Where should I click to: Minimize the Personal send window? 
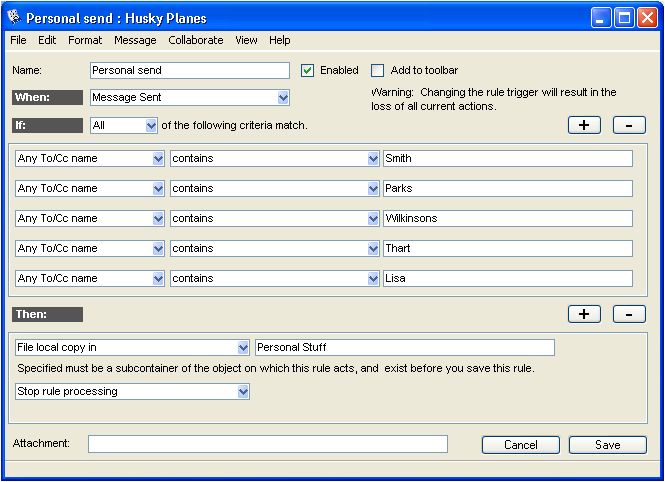pos(600,17)
